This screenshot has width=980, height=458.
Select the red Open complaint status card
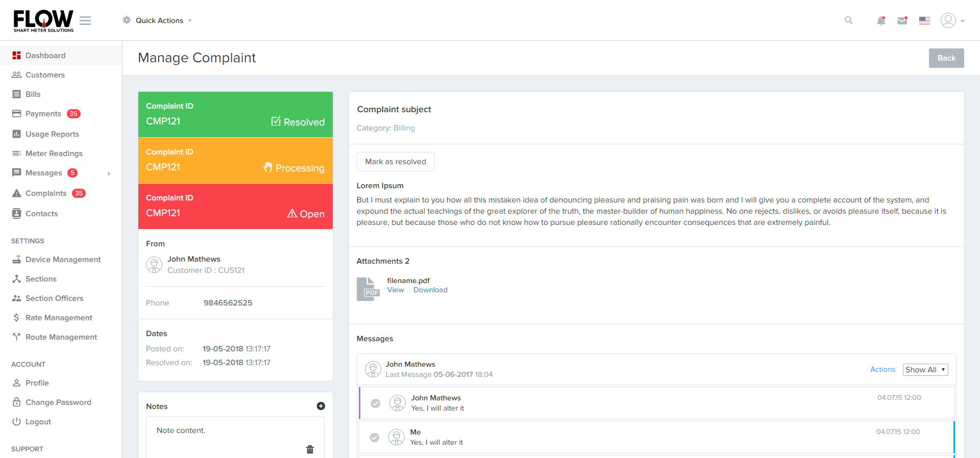point(235,206)
